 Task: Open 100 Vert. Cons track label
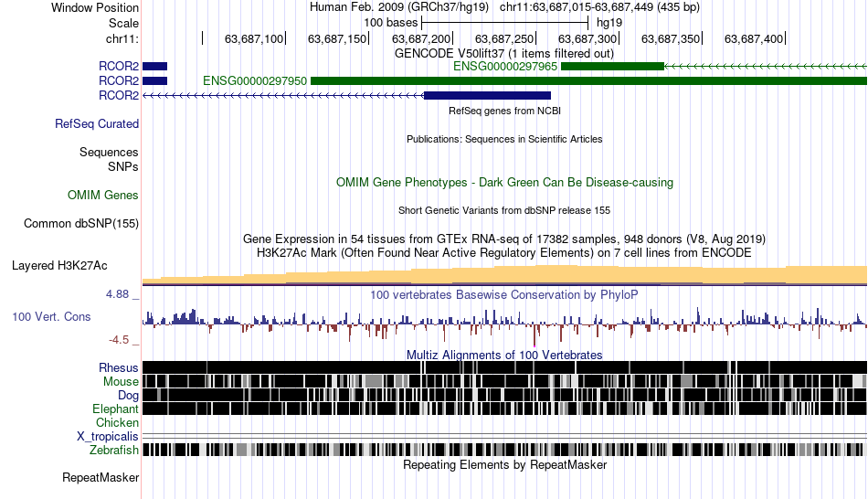click(x=51, y=317)
